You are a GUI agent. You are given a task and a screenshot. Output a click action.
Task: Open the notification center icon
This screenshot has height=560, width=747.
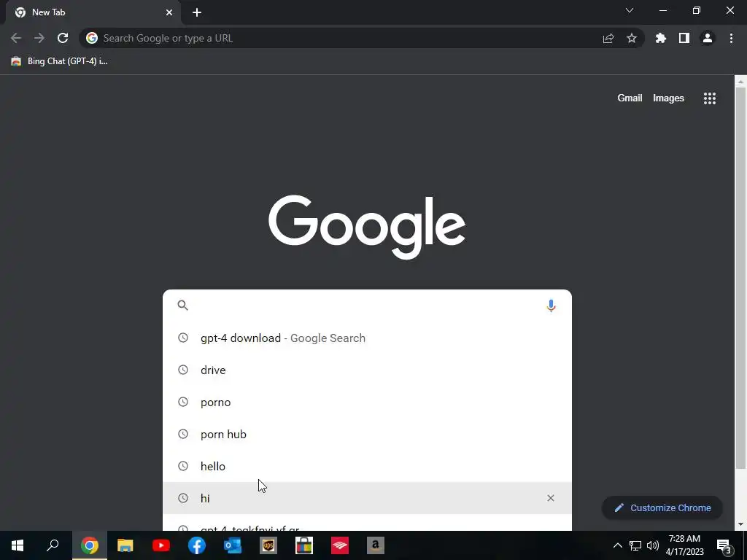pyautogui.click(x=724, y=547)
